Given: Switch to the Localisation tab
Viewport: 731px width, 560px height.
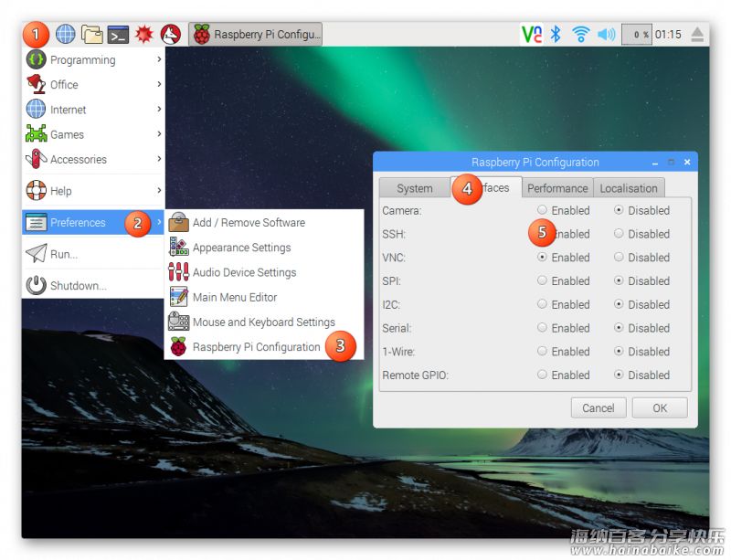Looking at the screenshot, I should (x=629, y=188).
